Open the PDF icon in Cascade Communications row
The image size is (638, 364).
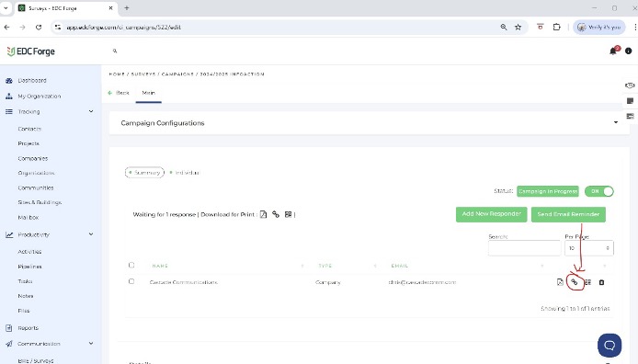point(560,282)
